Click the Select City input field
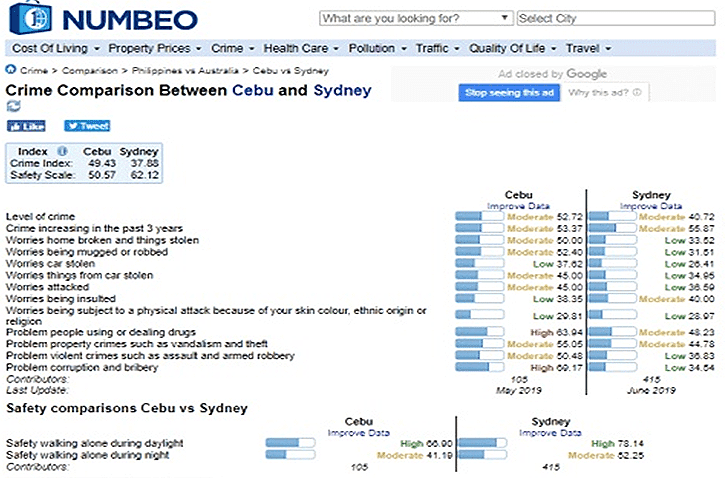This screenshot has height=478, width=725. [616, 18]
